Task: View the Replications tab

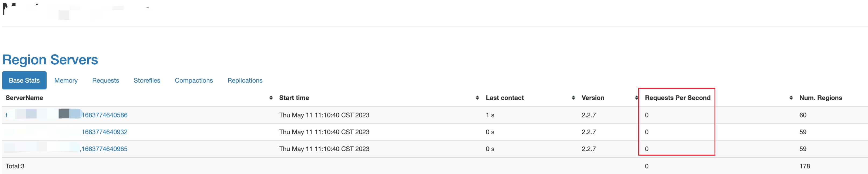Action: pyautogui.click(x=245, y=81)
